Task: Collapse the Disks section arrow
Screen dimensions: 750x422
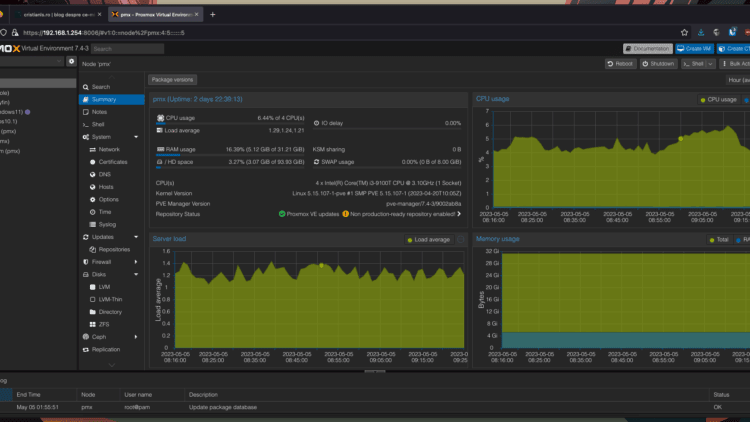Action: click(136, 275)
